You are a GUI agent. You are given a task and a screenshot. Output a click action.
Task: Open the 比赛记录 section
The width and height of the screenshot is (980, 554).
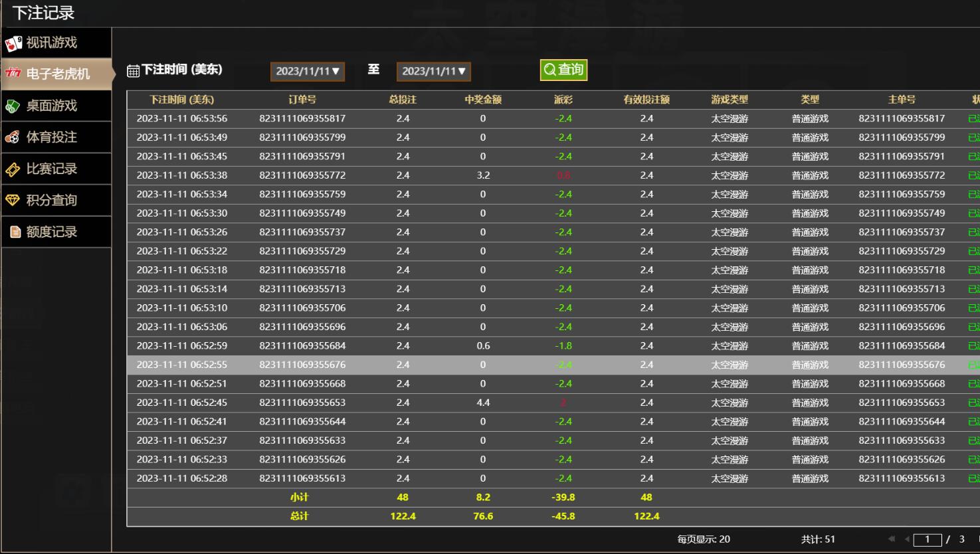[x=56, y=169]
